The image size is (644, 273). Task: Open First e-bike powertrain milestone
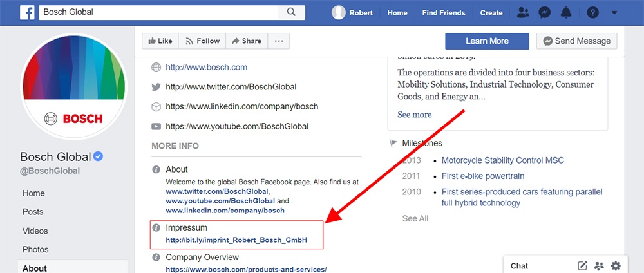pyautogui.click(x=483, y=176)
